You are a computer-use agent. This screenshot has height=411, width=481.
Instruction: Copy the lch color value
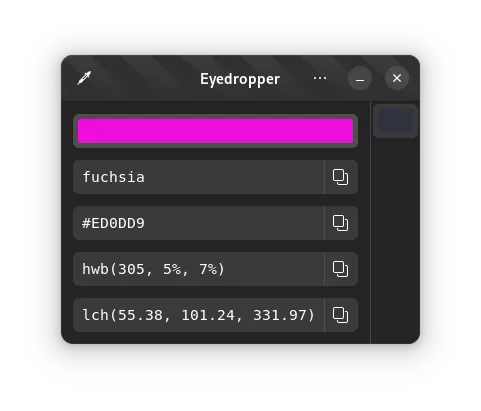341,315
